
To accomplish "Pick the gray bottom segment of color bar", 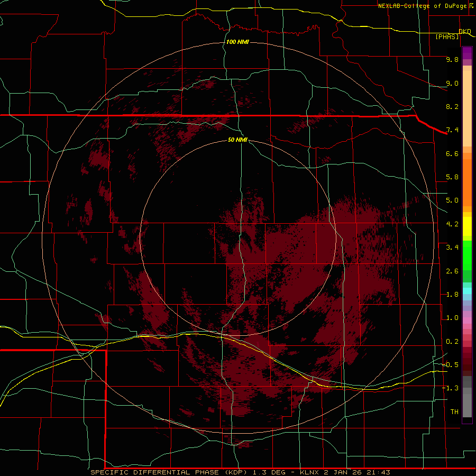I will click(467, 405).
